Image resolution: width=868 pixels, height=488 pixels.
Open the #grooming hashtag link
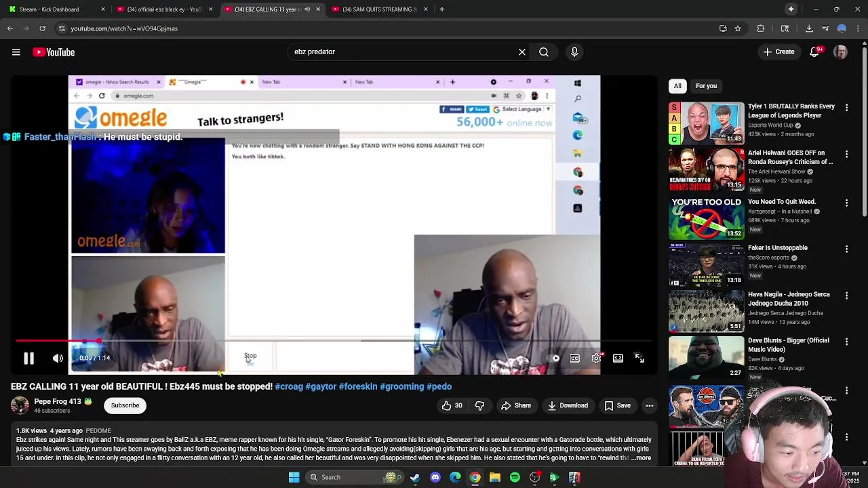tap(401, 386)
